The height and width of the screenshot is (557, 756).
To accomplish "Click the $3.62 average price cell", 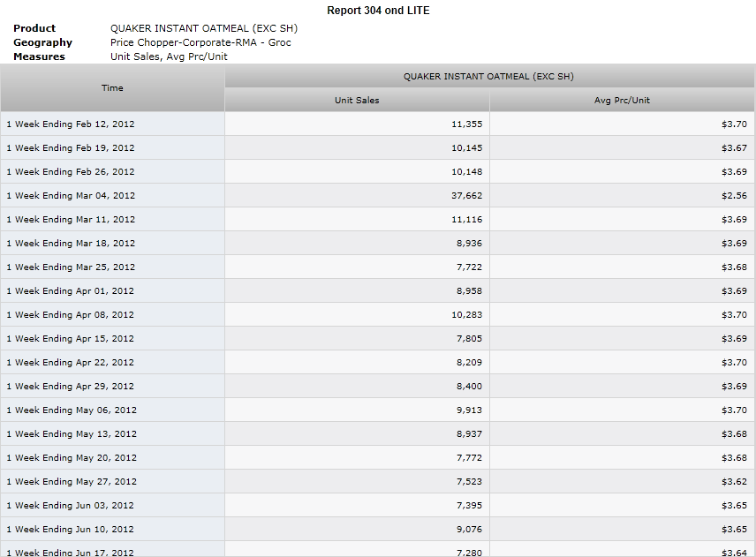I will [734, 481].
